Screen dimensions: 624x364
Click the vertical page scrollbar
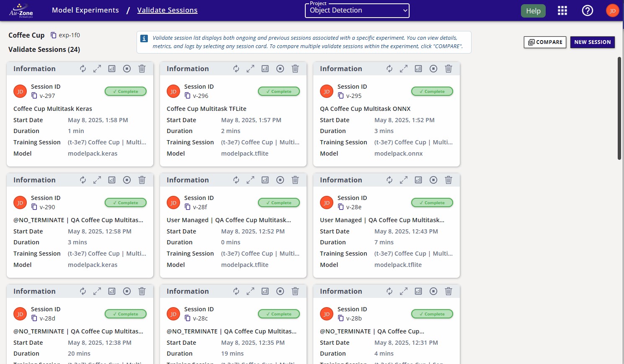tap(619, 109)
